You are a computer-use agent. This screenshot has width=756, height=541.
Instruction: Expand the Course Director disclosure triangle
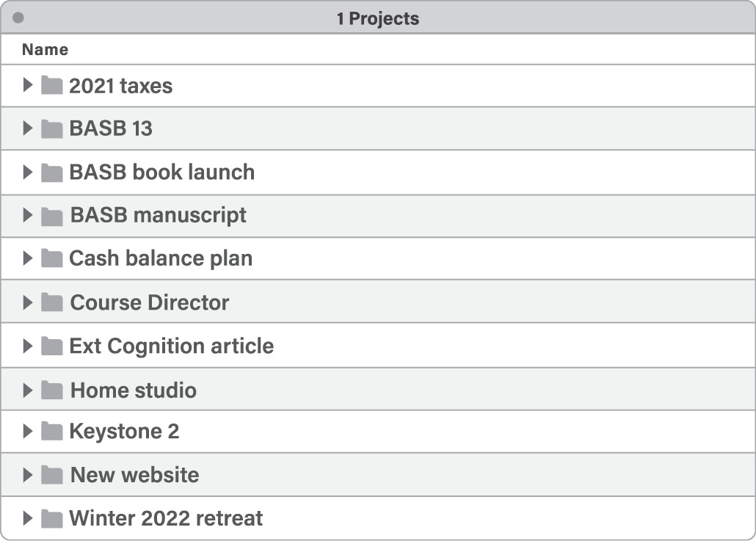[28, 302]
